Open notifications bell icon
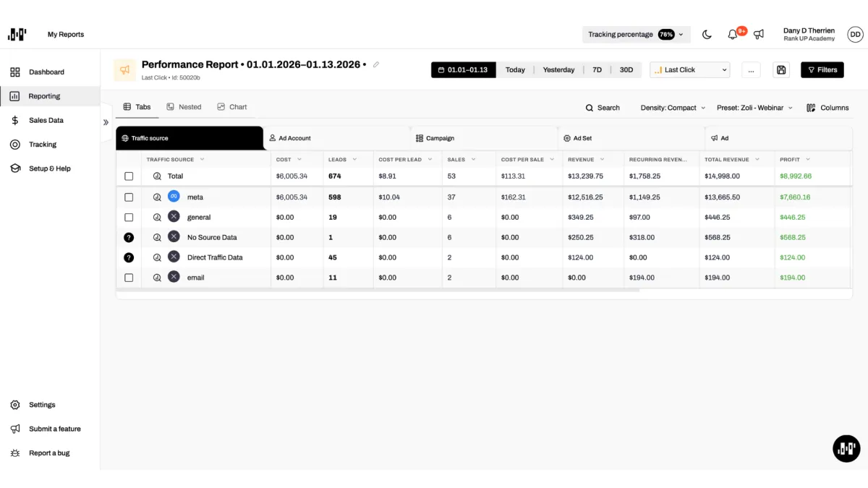The height and width of the screenshot is (488, 868). tap(733, 34)
